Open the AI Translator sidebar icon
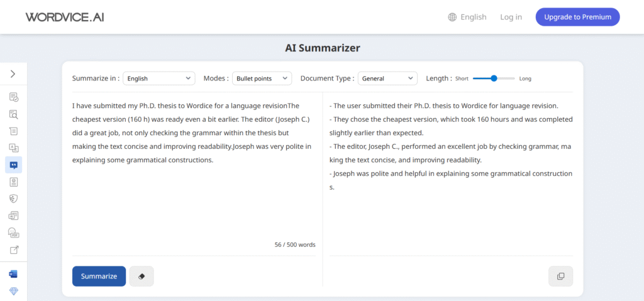Image resolution: width=644 pixels, height=301 pixels. coord(14,148)
